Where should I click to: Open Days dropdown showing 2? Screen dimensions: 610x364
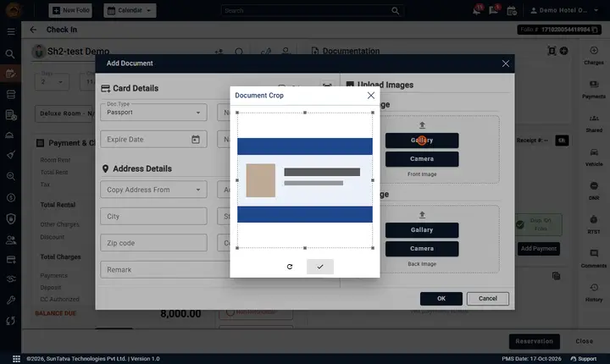53,81
